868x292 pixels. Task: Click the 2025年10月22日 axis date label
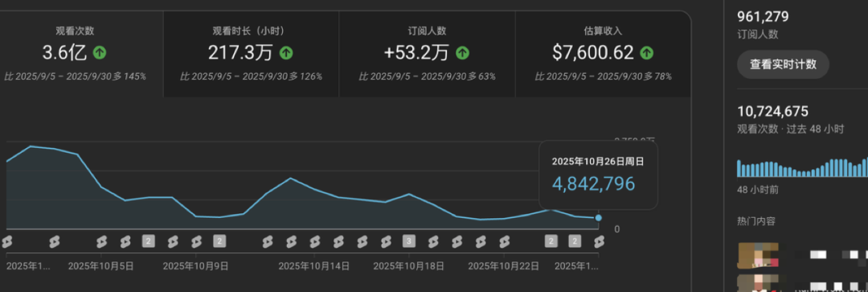[x=504, y=266]
